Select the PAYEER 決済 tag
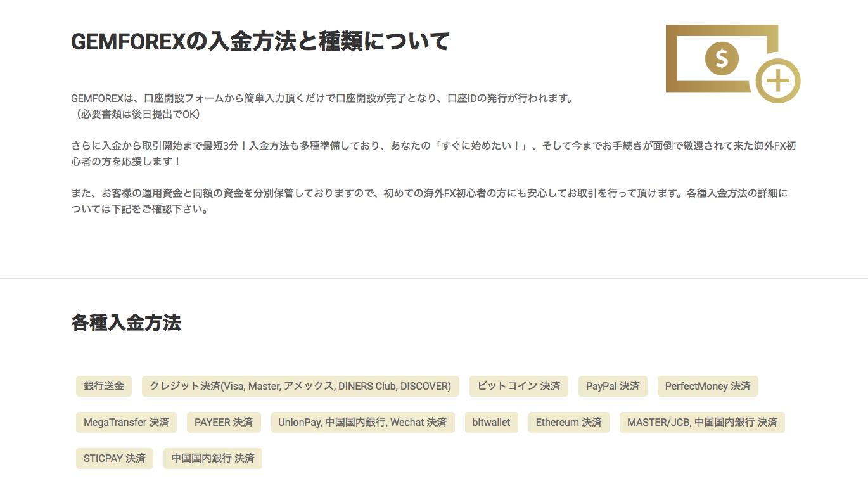 [x=224, y=422]
